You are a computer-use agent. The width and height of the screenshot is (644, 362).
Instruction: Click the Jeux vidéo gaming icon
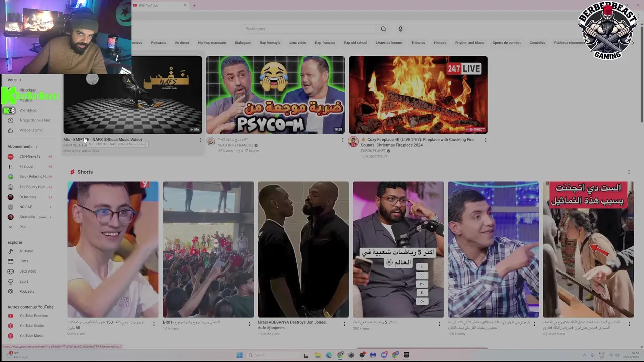point(10,271)
